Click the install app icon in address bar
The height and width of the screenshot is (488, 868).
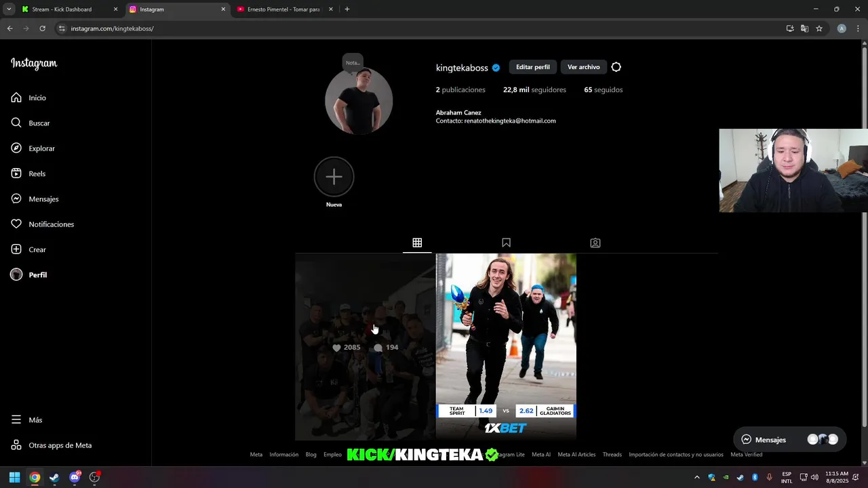coord(790,28)
